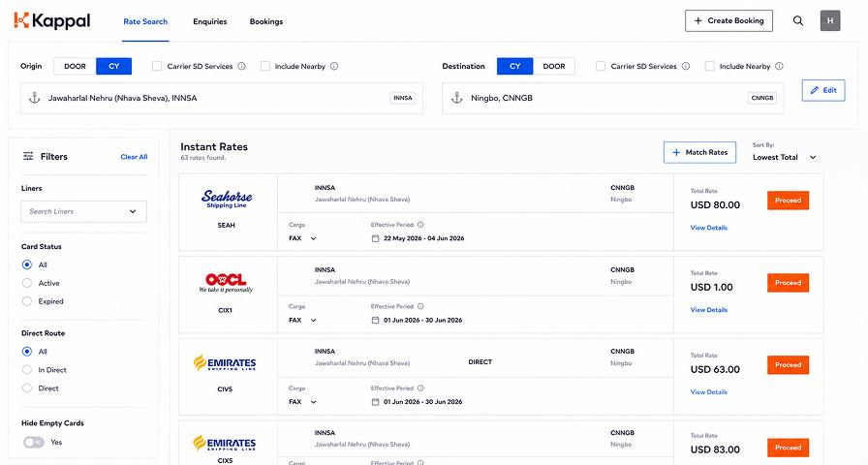This screenshot has height=465, width=868.
Task: Click the CNNGB code badge in destination field
Action: (762, 98)
